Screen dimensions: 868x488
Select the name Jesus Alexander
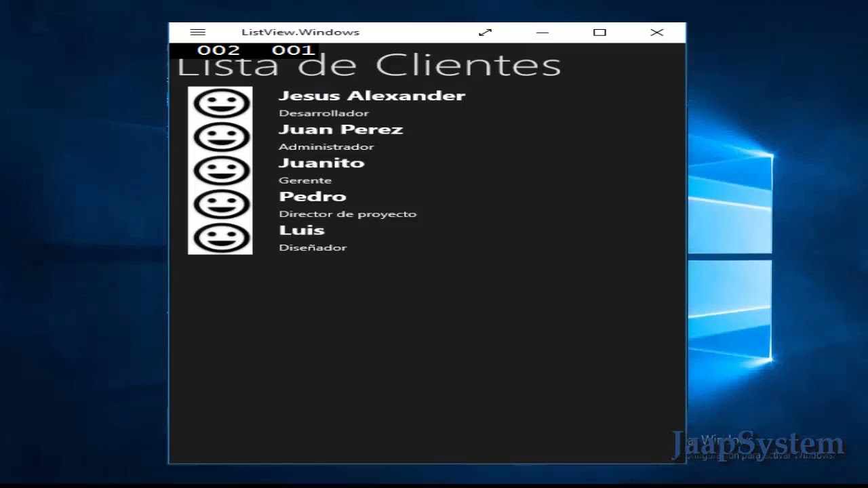click(x=372, y=96)
